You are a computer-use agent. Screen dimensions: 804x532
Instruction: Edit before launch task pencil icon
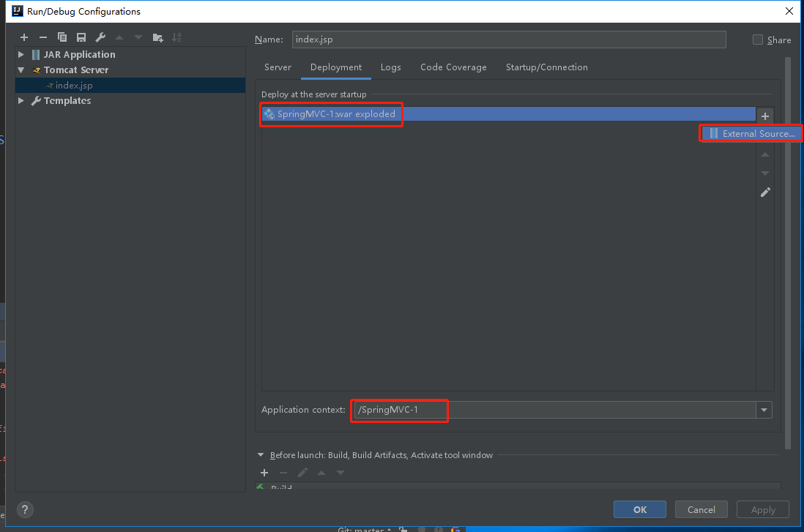pos(302,473)
